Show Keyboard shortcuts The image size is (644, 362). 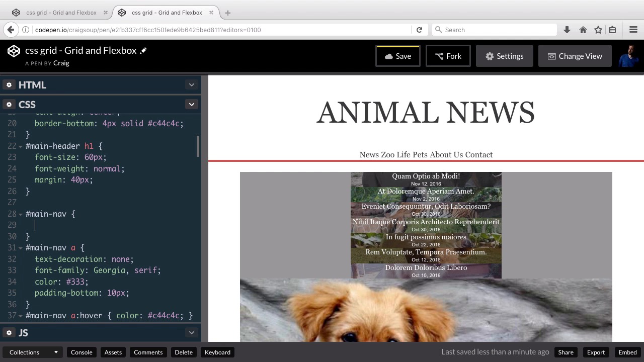[217, 352]
